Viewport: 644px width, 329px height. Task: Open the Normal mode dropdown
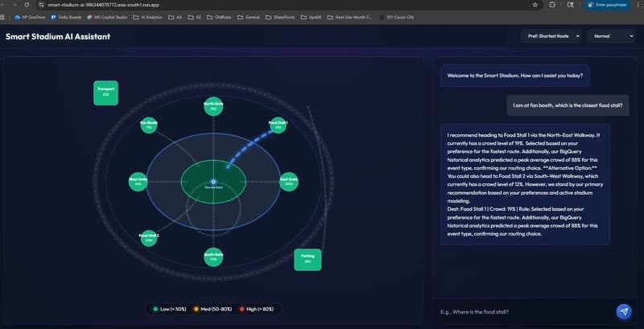pos(611,36)
